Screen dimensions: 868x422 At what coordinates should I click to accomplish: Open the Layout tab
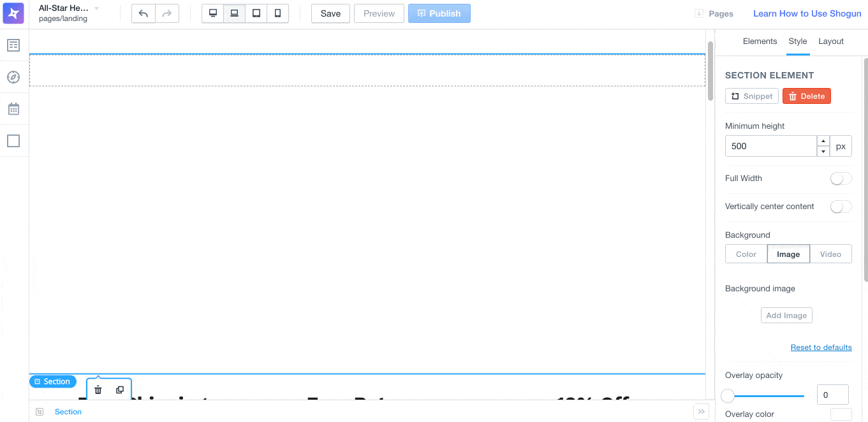(831, 41)
